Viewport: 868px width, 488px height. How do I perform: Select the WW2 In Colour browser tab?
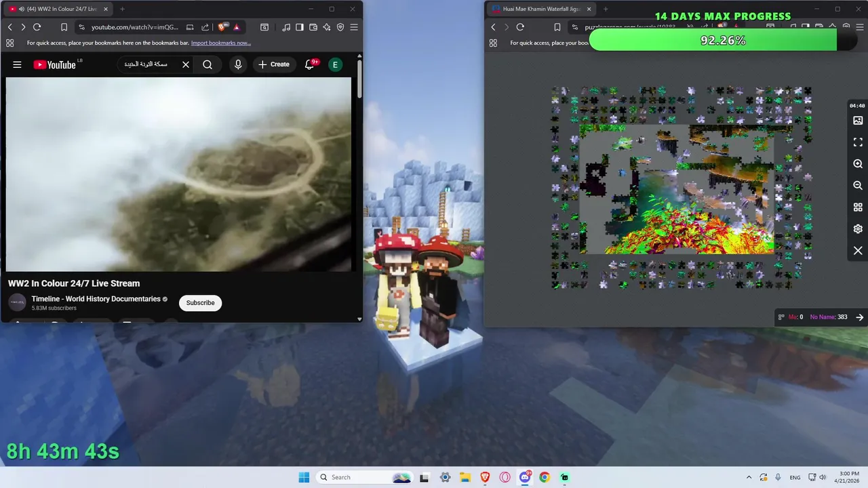58,9
